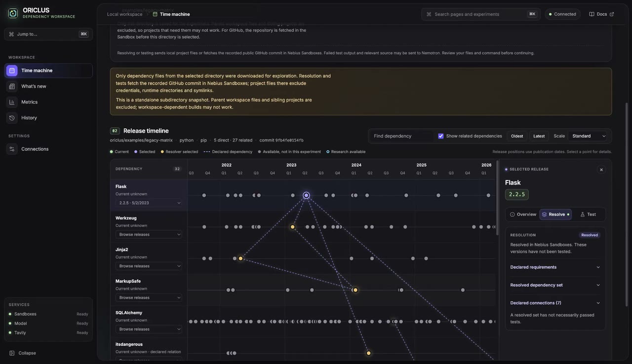Switch to the Overview tab
This screenshot has width=632, height=364.
pos(523,215)
